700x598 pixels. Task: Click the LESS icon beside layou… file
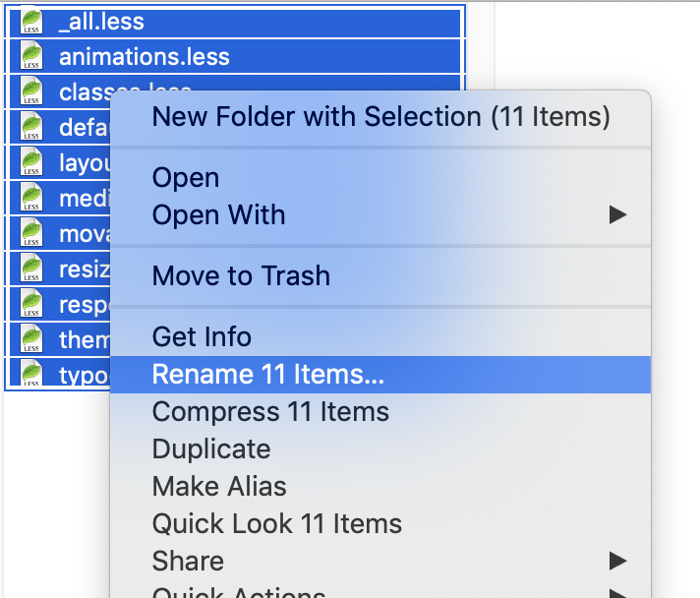[x=31, y=162]
